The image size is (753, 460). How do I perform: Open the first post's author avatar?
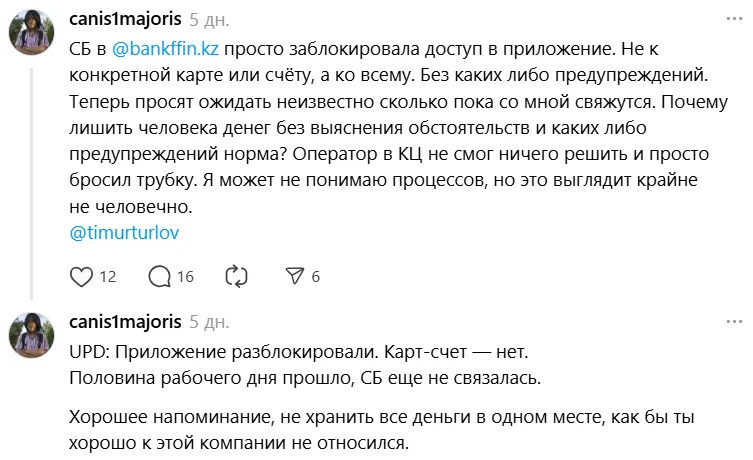pos(30,33)
